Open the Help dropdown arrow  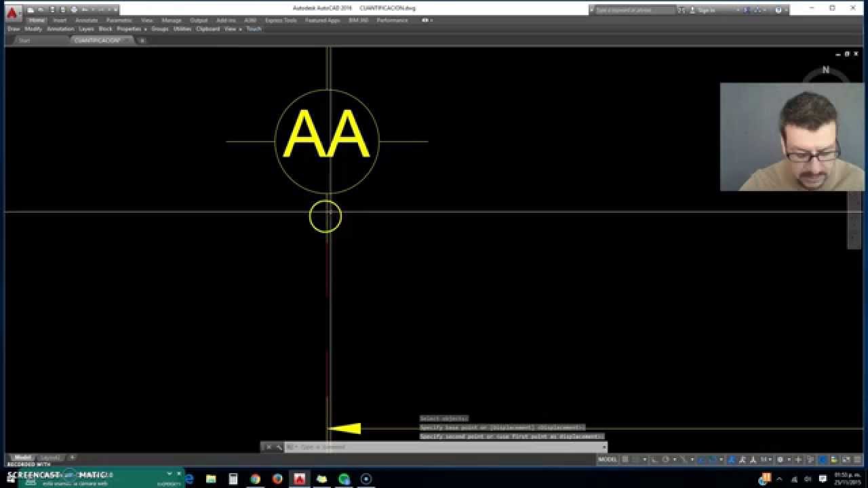click(x=787, y=10)
